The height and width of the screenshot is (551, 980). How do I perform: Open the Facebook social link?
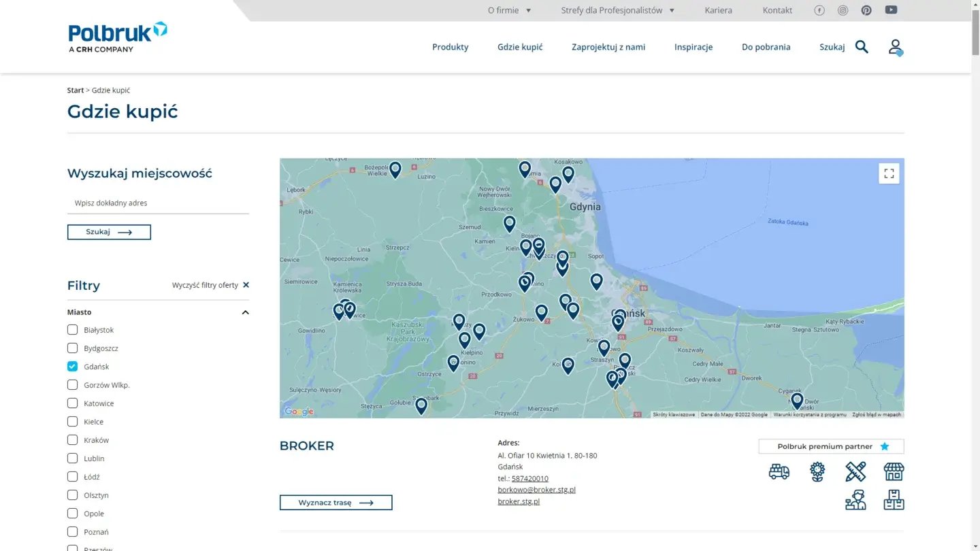[819, 10]
